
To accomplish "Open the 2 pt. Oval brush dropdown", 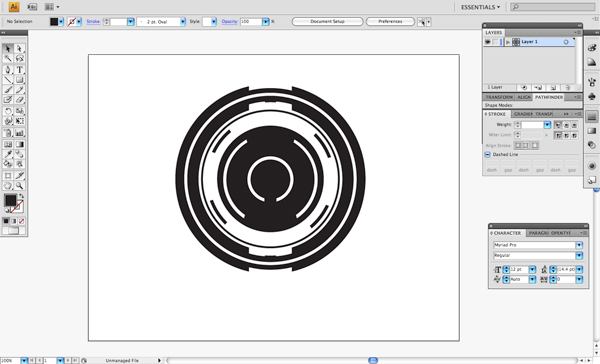I will (x=183, y=22).
